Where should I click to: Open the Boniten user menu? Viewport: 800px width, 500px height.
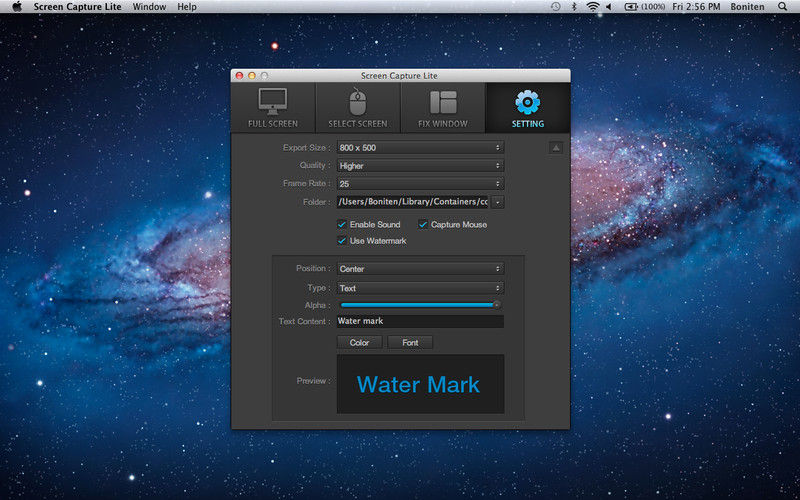pos(747,7)
